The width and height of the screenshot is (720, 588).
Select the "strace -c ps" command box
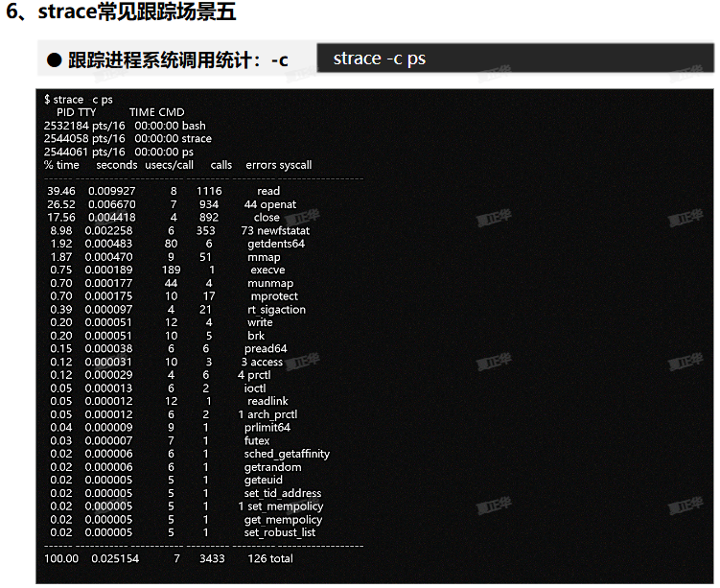[514, 59]
